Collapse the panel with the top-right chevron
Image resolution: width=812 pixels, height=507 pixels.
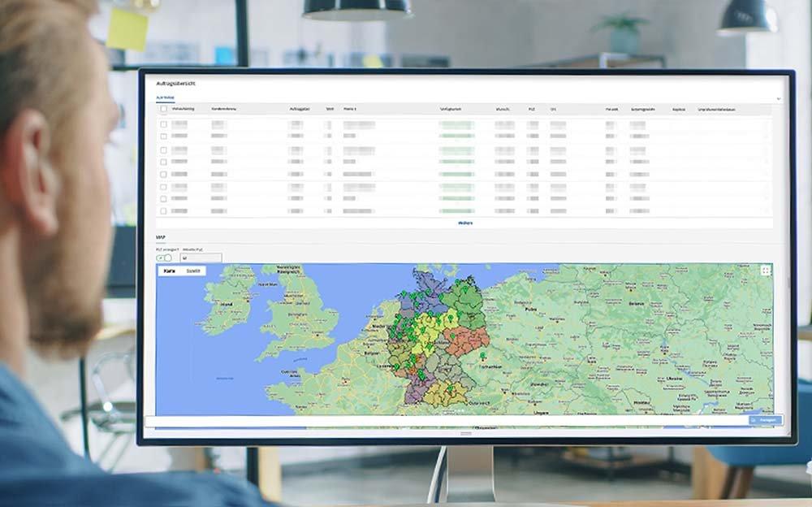(x=779, y=98)
